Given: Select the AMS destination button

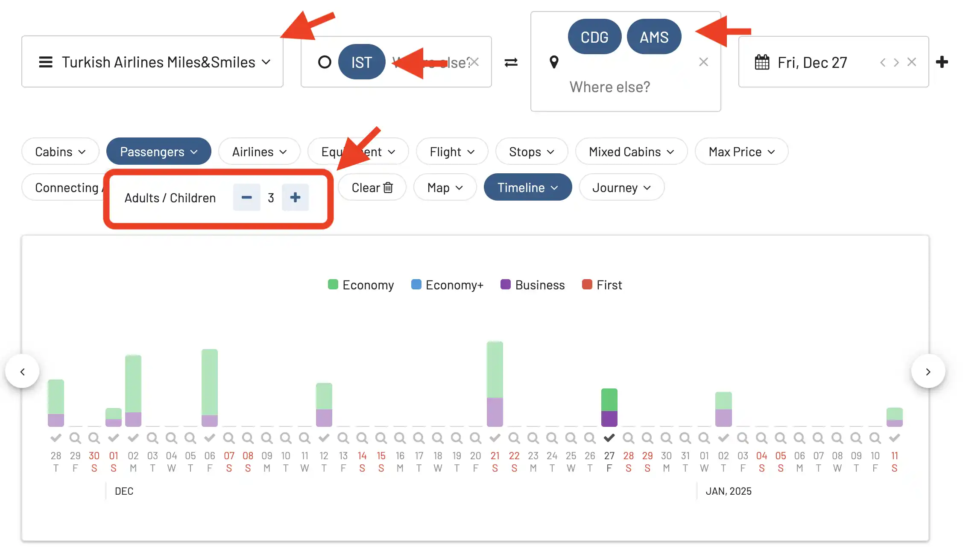Looking at the screenshot, I should (653, 37).
